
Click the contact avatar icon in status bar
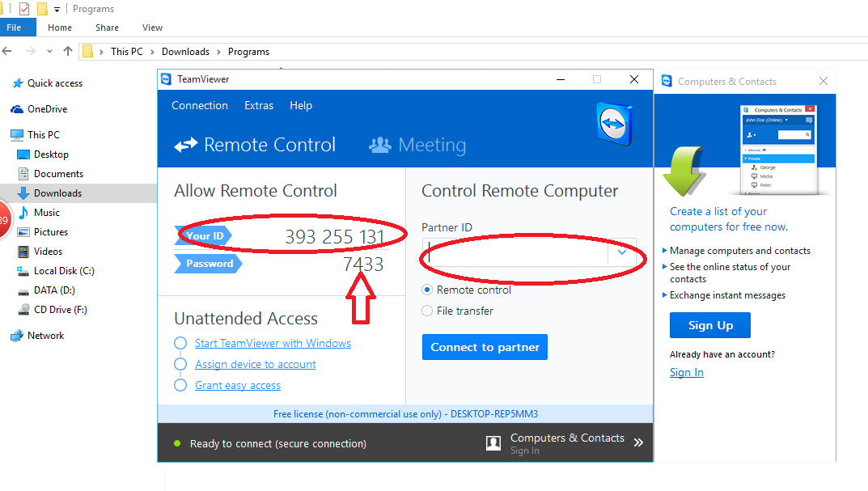tap(493, 442)
